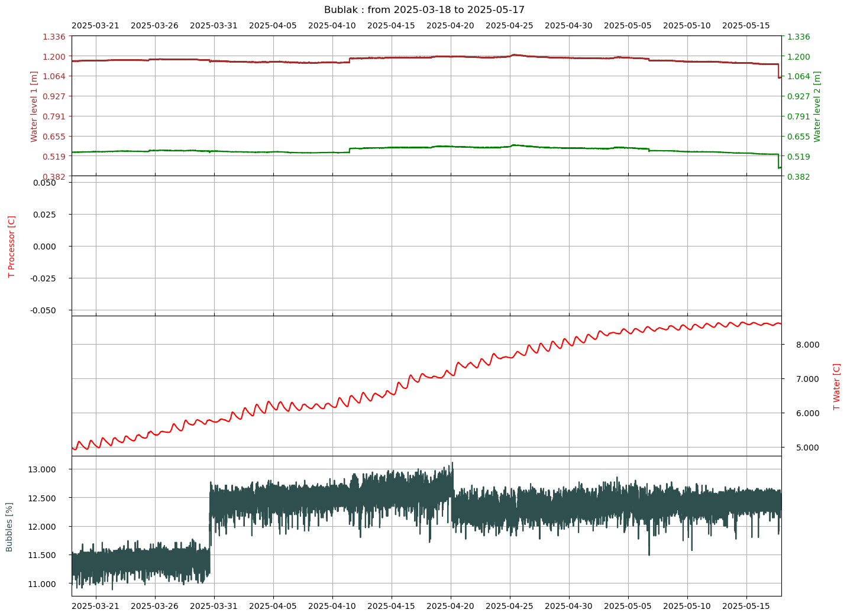Click the 13.000 tick on Bubbles axis

pos(42,469)
